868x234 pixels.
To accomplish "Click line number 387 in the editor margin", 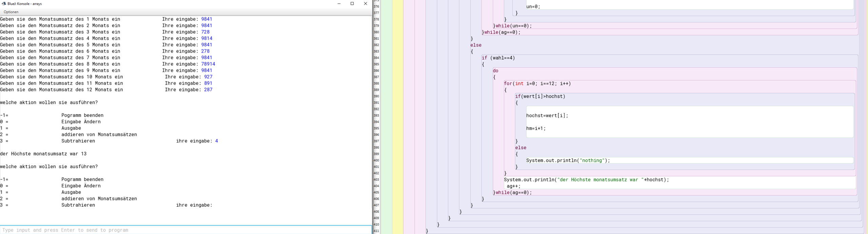I will click(376, 77).
